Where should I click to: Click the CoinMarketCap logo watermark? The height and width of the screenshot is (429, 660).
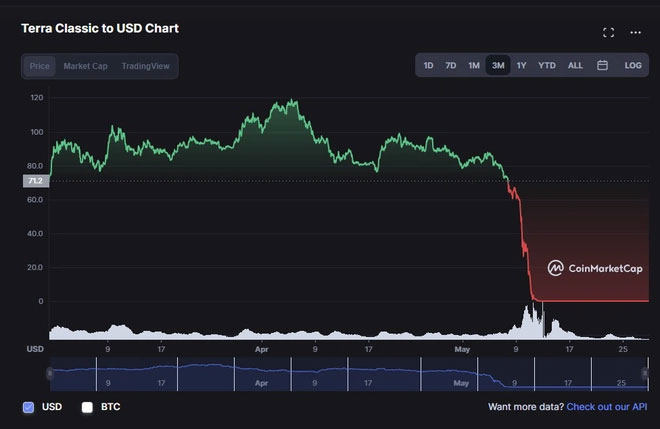click(595, 268)
